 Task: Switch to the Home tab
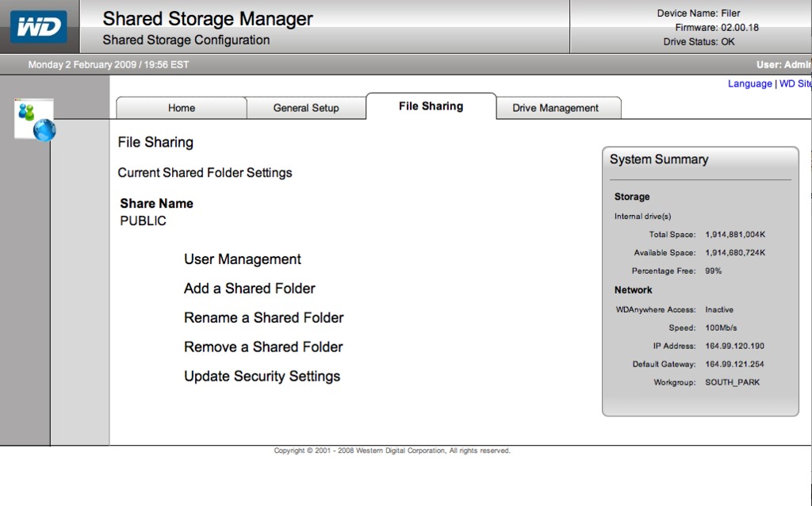182,108
